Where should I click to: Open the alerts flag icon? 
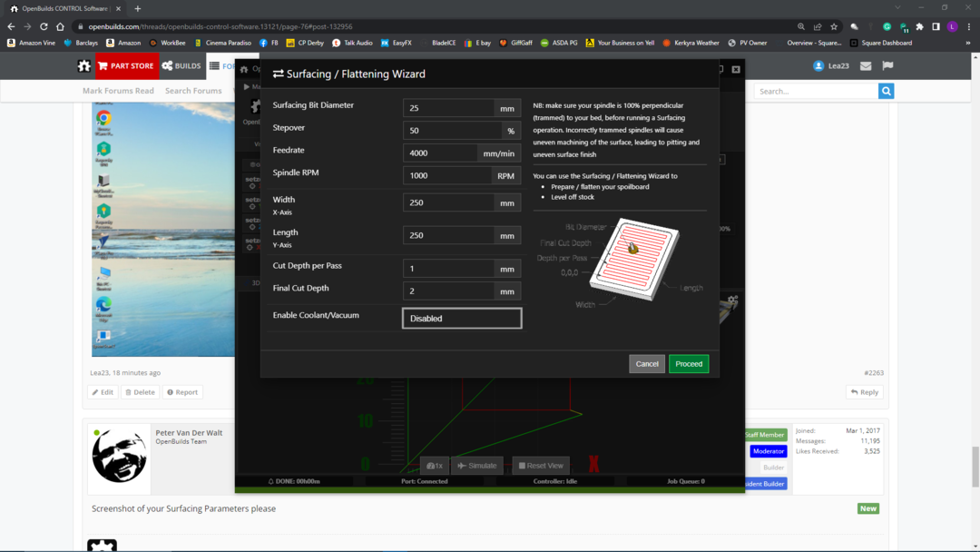point(887,66)
